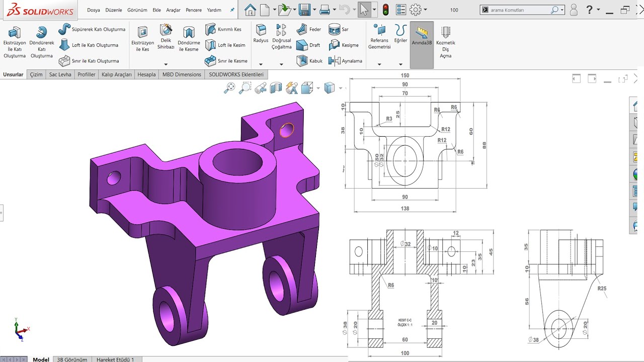644x362 pixels.
Task: Select Döndürme ile Kesme tool
Action: (189, 39)
